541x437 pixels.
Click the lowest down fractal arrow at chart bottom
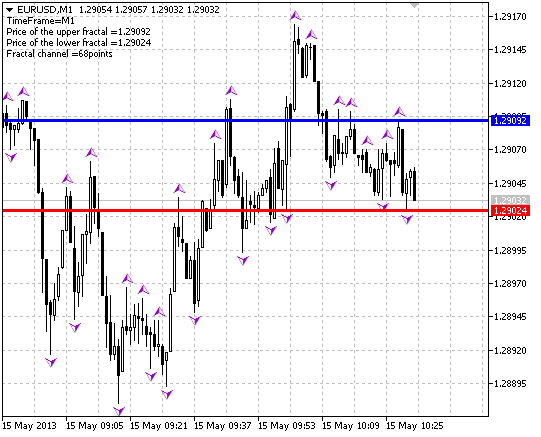coord(119,410)
